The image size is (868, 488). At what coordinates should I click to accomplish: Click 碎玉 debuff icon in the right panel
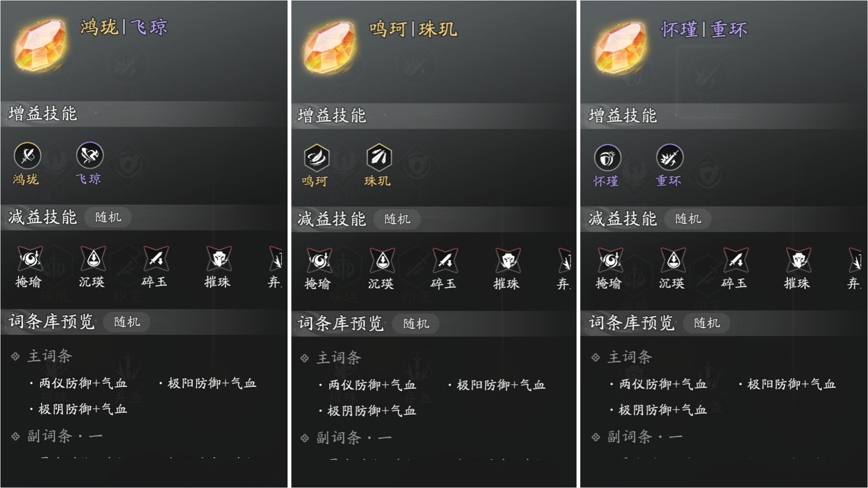tap(736, 260)
